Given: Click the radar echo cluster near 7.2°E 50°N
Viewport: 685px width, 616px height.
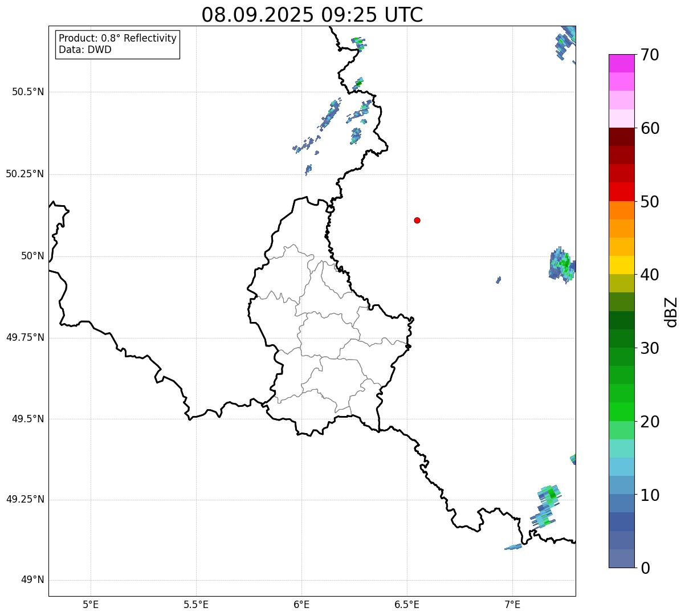Looking at the screenshot, I should 562,265.
